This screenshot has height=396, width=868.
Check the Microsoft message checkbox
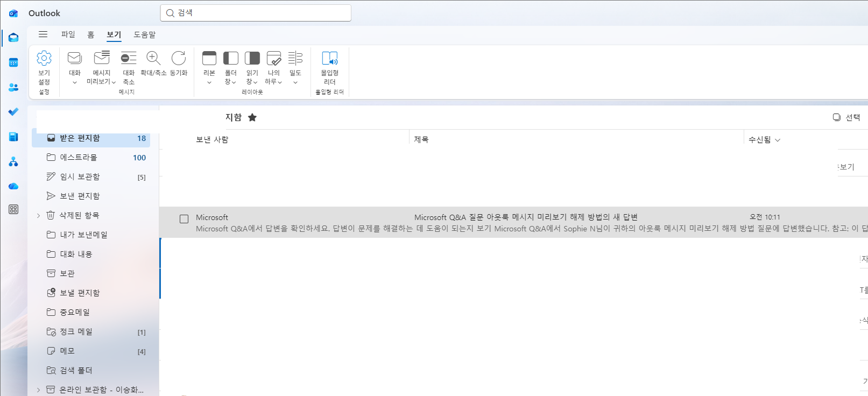184,219
